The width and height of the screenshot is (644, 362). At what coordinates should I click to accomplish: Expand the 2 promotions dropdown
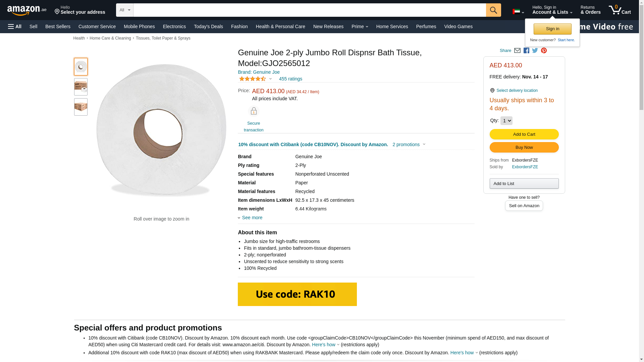(x=409, y=144)
